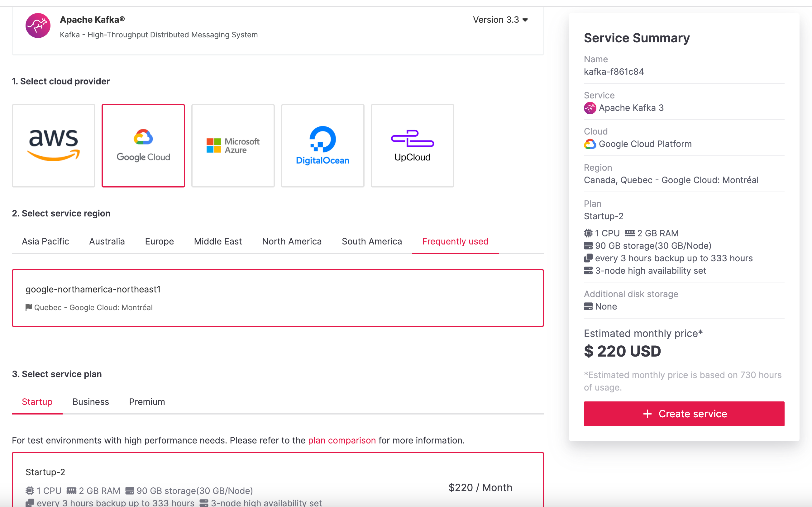Select the Google Cloud provider card

click(x=143, y=145)
